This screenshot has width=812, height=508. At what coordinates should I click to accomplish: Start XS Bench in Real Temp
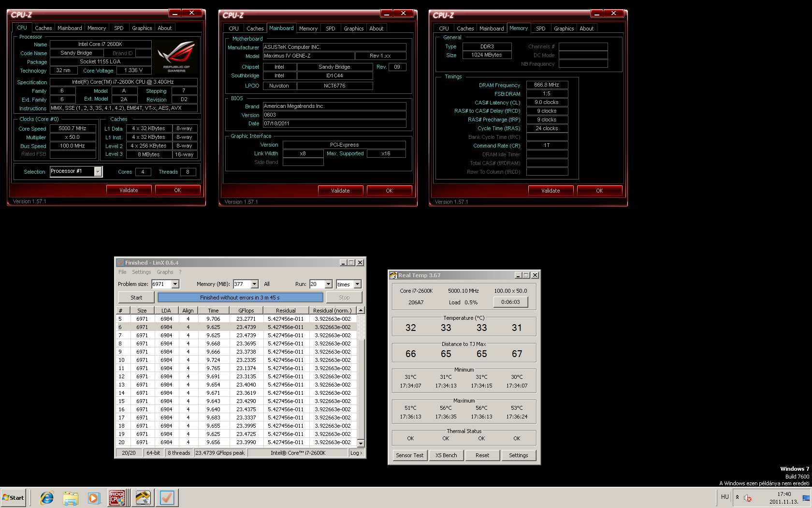[x=446, y=455]
